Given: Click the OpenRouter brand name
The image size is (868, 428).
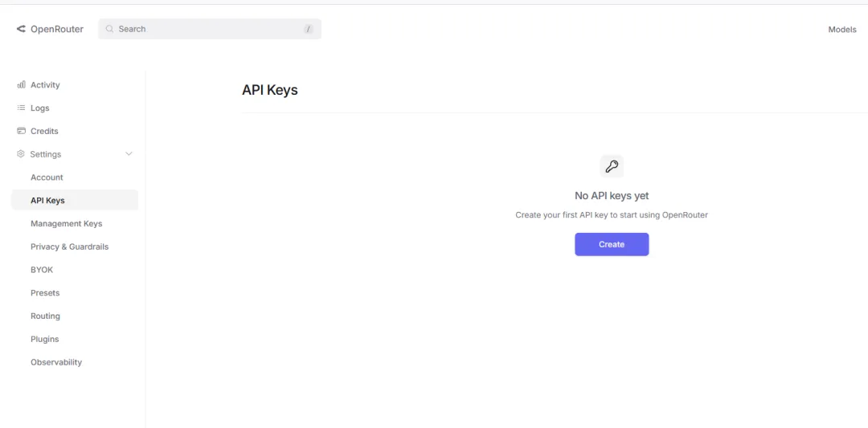Looking at the screenshot, I should (x=57, y=29).
